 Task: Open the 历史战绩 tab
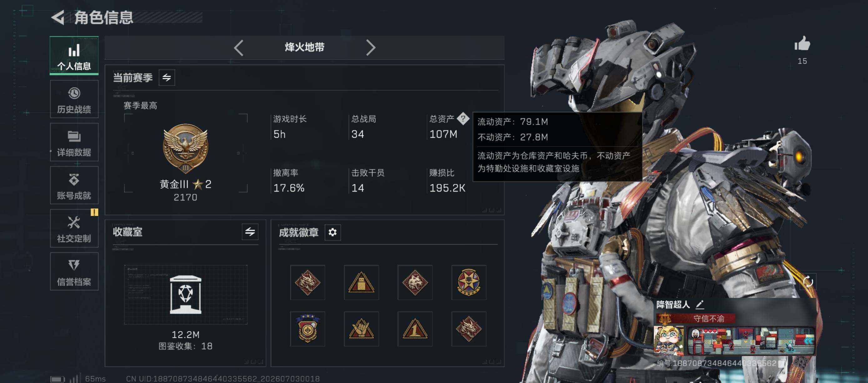pyautogui.click(x=74, y=99)
